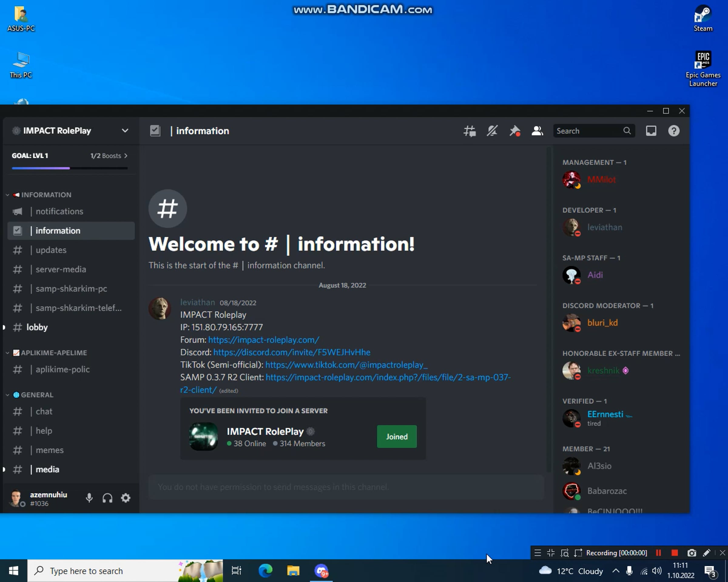Open User Settings gear icon
Screen dimensions: 728x582
pos(126,498)
